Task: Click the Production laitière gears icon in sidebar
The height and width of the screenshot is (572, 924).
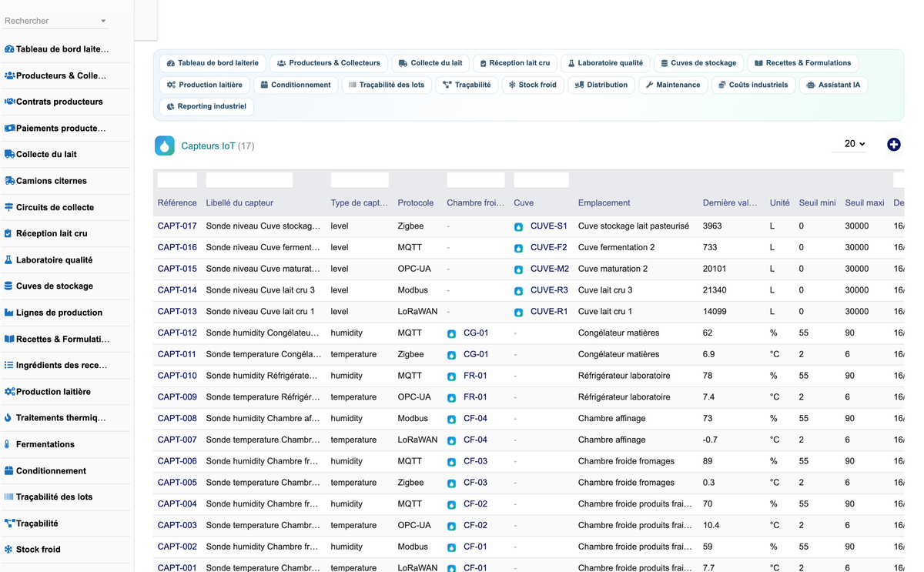Action: point(9,392)
